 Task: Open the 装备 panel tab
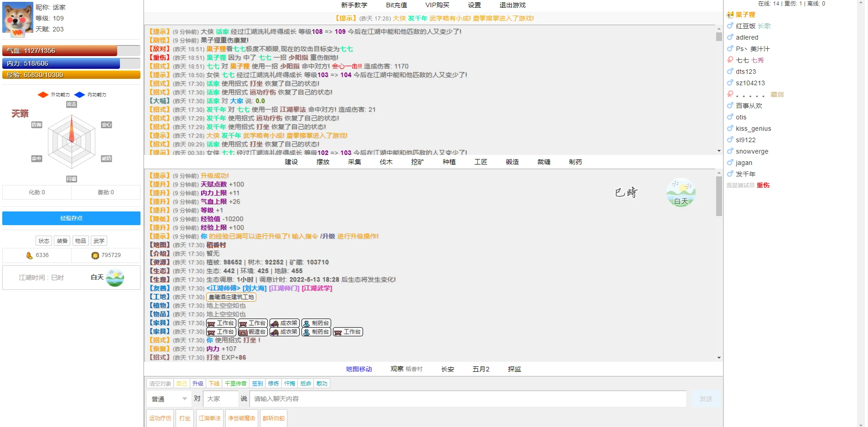coord(62,241)
